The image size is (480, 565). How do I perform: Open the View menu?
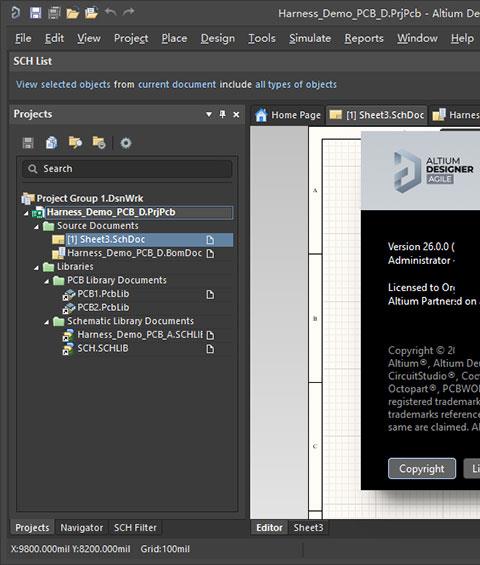click(89, 38)
